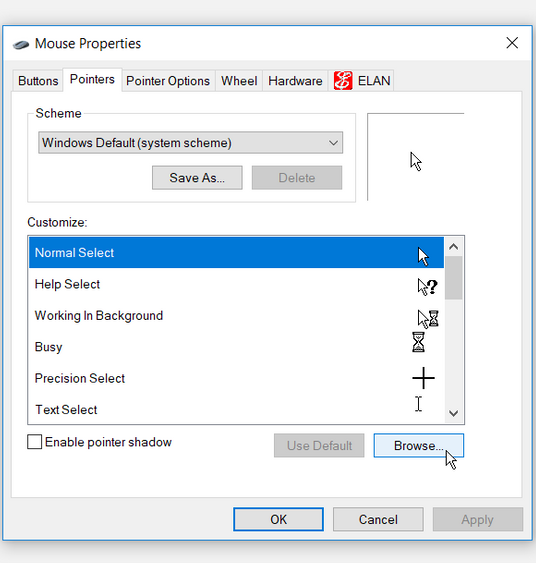Open the Hardware tab
The image size is (536, 563).
[295, 81]
